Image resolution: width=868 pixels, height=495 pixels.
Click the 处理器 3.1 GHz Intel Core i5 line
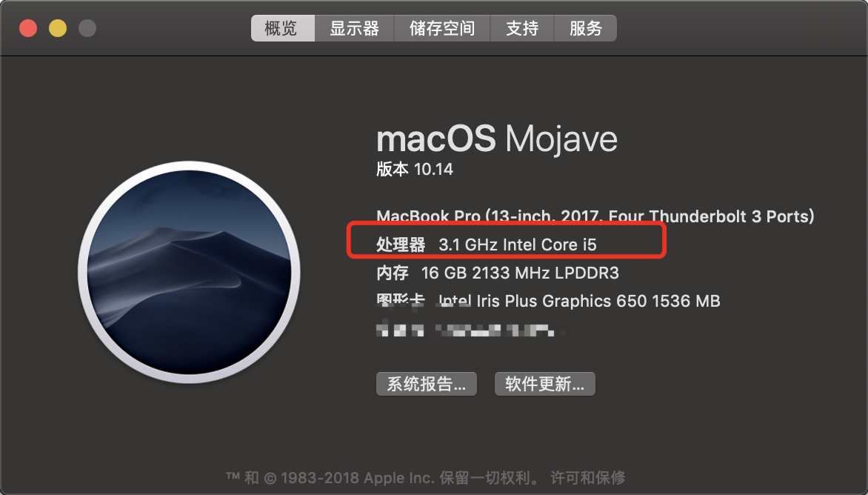(487, 245)
